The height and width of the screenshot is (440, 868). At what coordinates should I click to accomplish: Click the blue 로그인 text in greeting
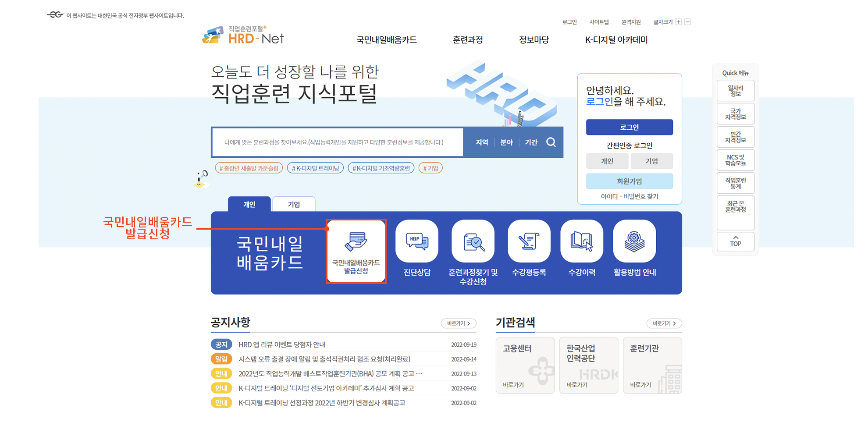pos(599,102)
